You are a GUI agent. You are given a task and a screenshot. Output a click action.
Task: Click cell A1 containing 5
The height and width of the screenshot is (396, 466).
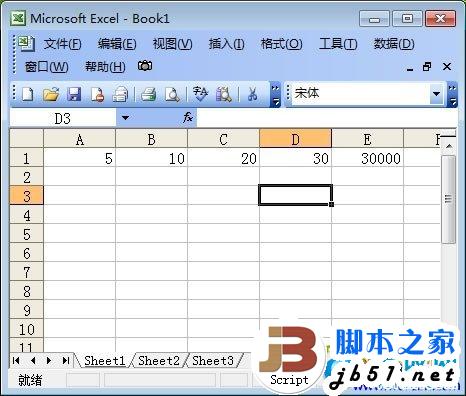coord(80,157)
